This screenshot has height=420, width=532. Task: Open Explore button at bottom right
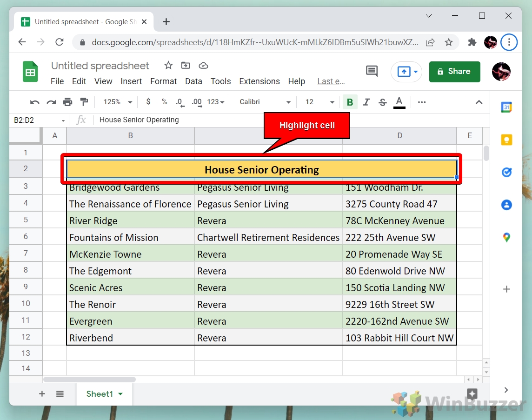pyautogui.click(x=472, y=394)
